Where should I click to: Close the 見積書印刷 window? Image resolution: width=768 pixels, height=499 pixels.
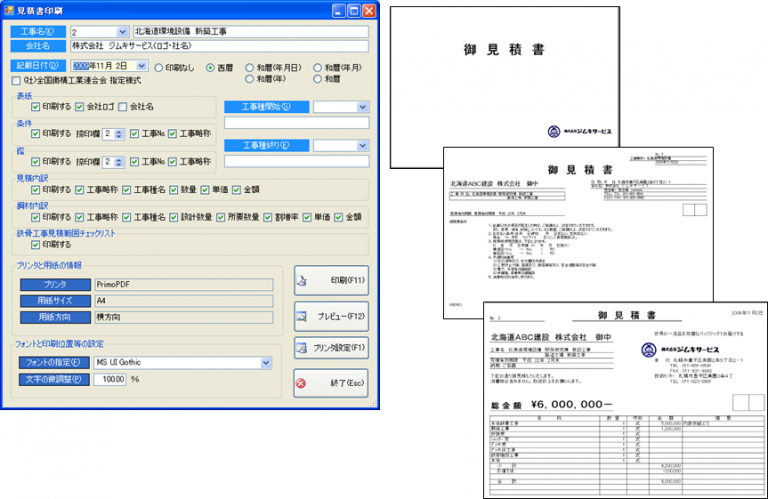coord(369,11)
